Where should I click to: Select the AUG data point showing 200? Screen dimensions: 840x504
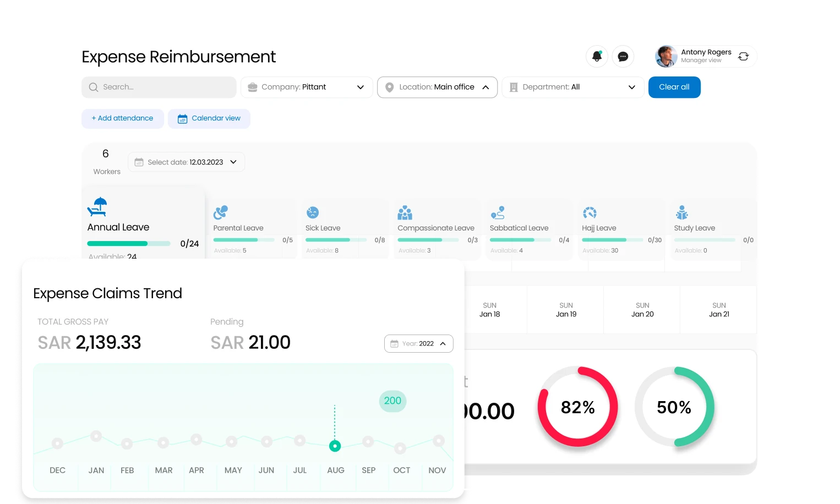pos(335,446)
